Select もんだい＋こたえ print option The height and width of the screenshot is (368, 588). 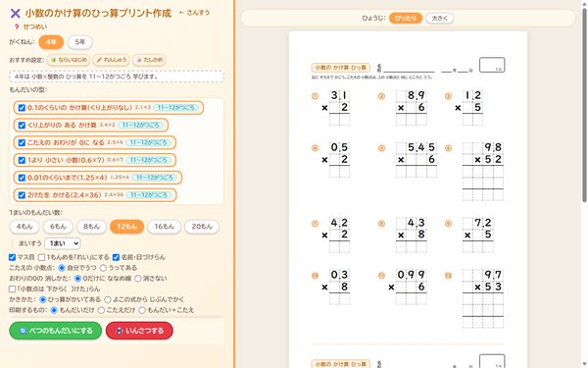[x=142, y=310]
